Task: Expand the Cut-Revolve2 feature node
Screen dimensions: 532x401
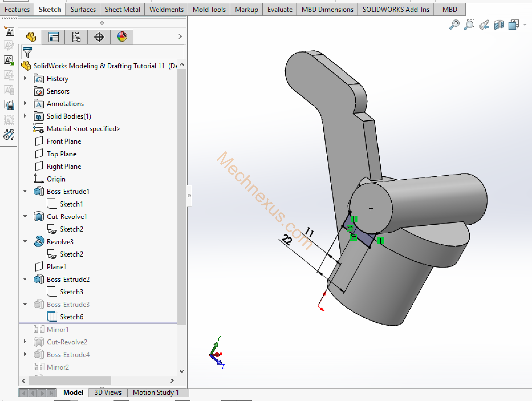Action: pos(25,342)
